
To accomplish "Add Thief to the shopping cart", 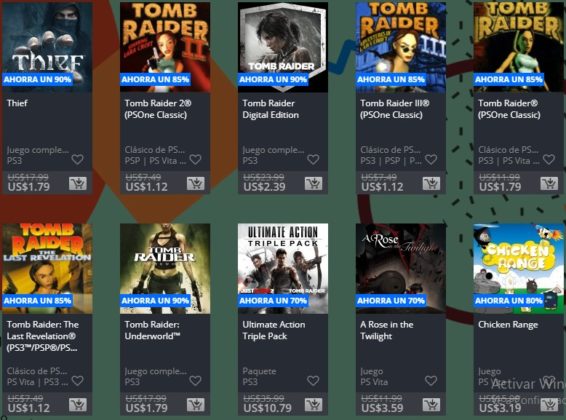I will click(78, 184).
